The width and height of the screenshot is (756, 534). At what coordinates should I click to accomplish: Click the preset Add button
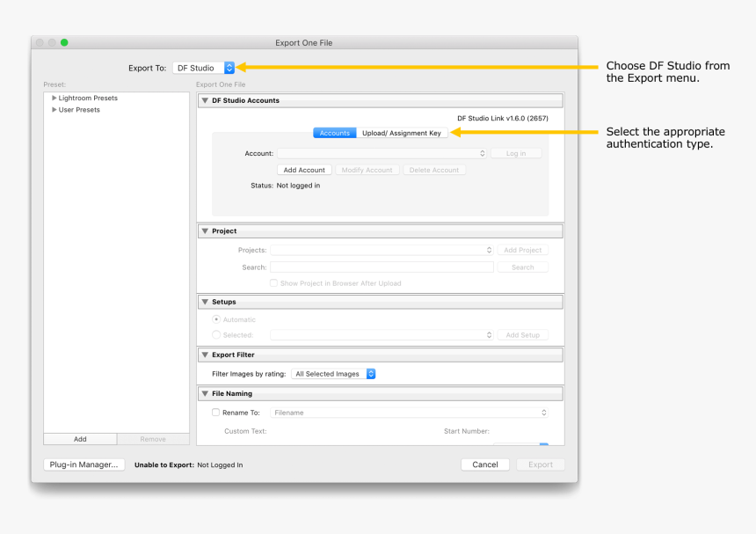pyautogui.click(x=80, y=439)
